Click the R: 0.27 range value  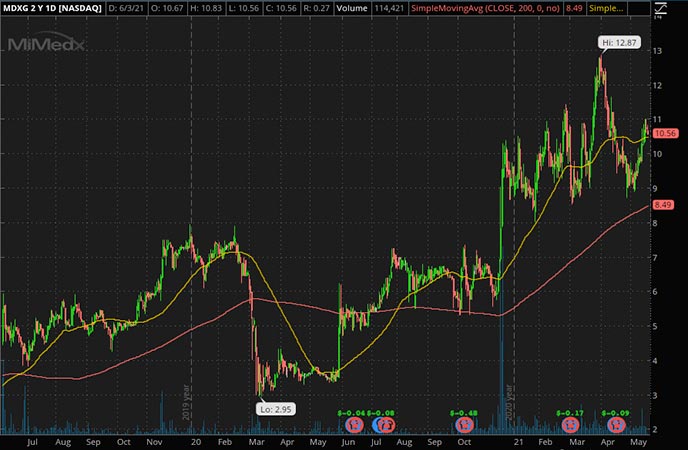317,8
